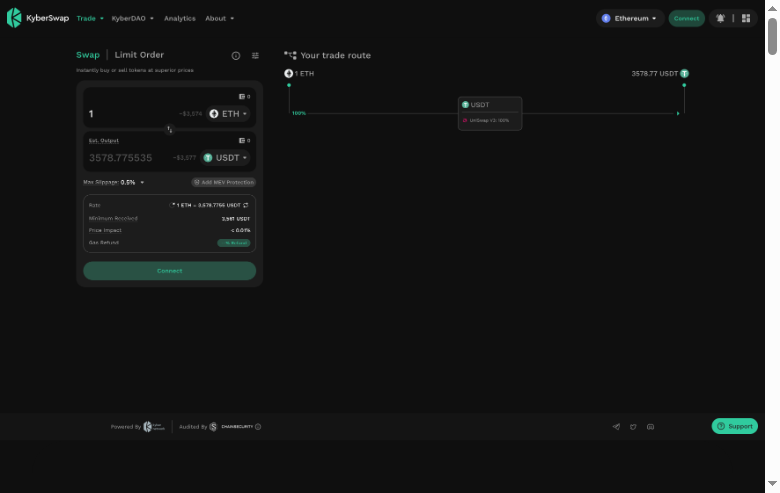Click the page scrollbar thumb
The width and height of the screenshot is (780, 493).
[x=772, y=36]
